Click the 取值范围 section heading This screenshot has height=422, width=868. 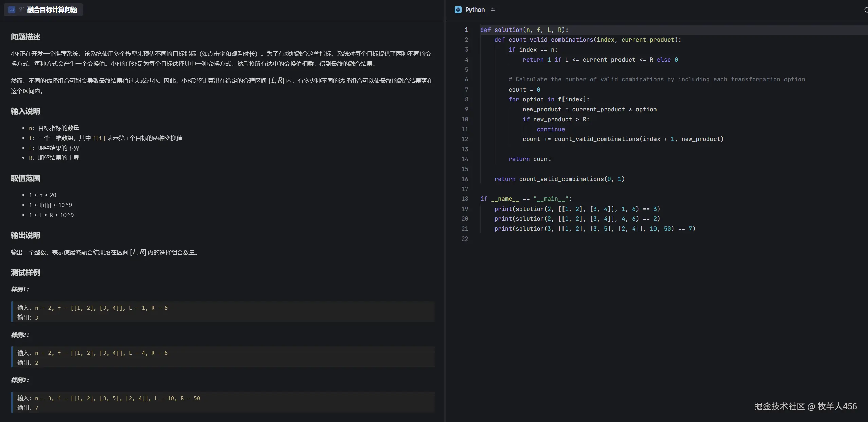[25, 178]
